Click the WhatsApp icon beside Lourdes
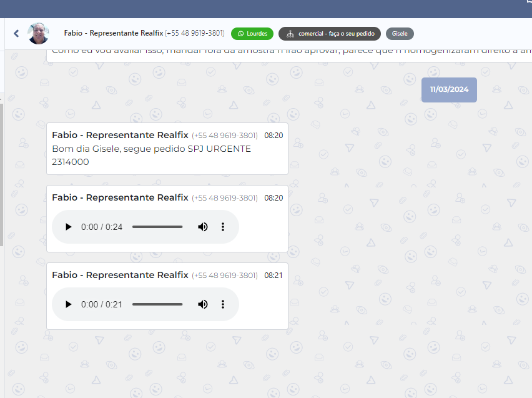 click(x=240, y=34)
